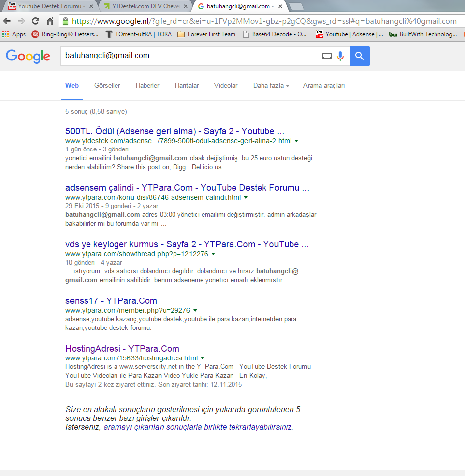This screenshot has width=465, height=476.
Task: Open 500TL. Ödül (Adsense geri alma) result
Action: [175, 131]
